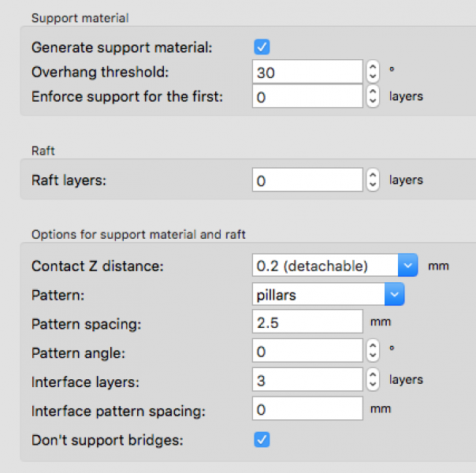The width and height of the screenshot is (476, 473).
Task: Click the Interface pattern spacing field
Action: (307, 409)
